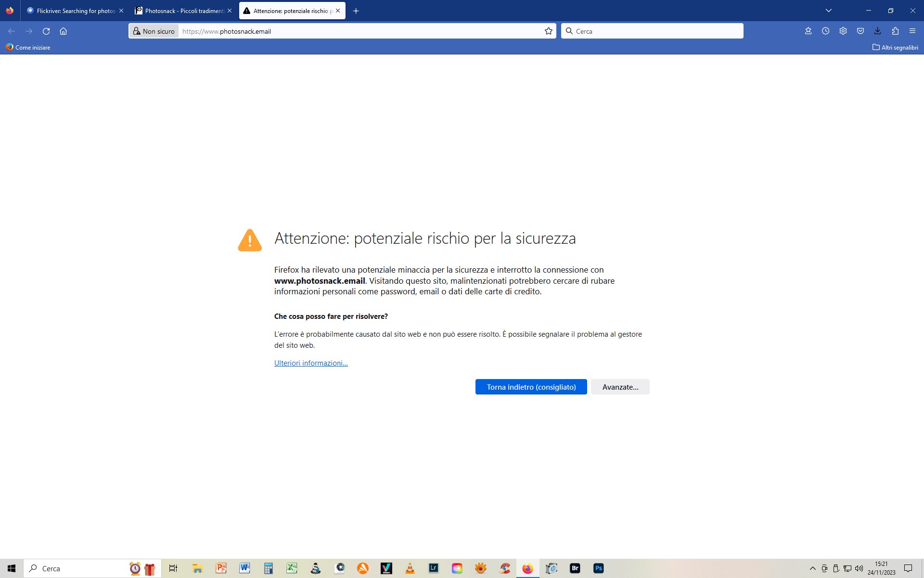Switch to the Photosnack - Piccoli tradimenti tab
Viewport: 924px width, 578px height.
point(183,11)
